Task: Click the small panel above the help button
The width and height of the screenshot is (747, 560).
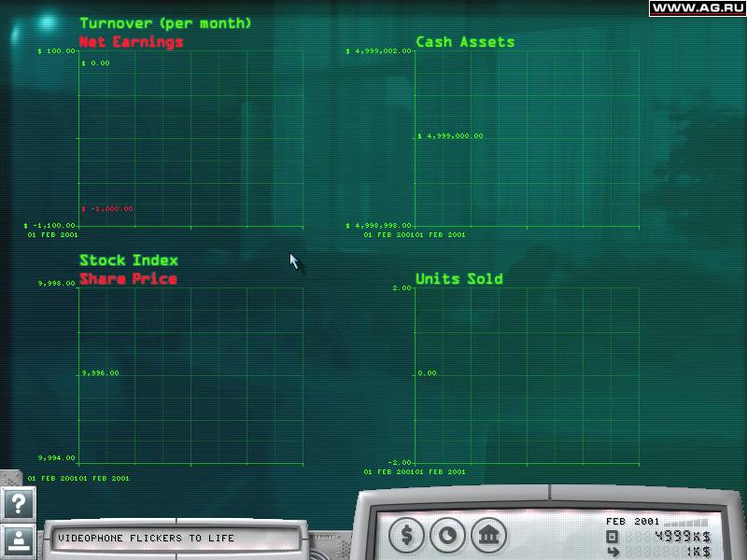Action: click(10, 478)
